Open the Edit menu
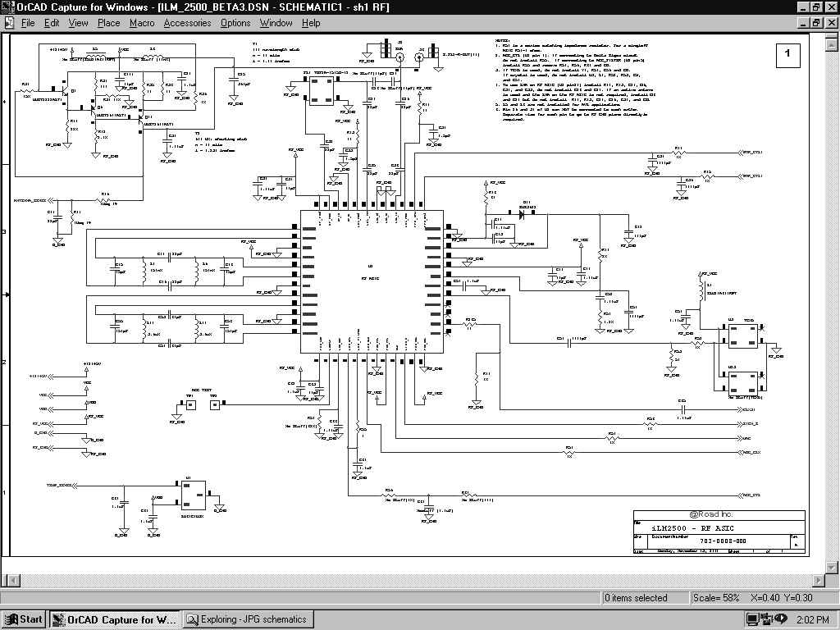840x630 pixels. click(x=53, y=23)
